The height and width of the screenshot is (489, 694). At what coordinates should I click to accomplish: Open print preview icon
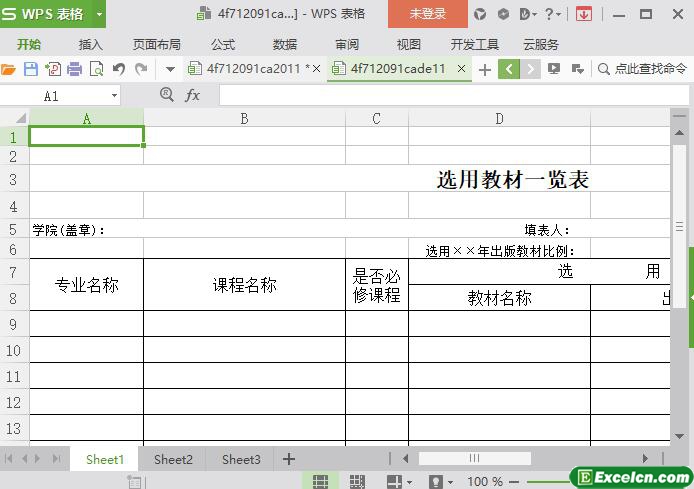[x=96, y=69]
